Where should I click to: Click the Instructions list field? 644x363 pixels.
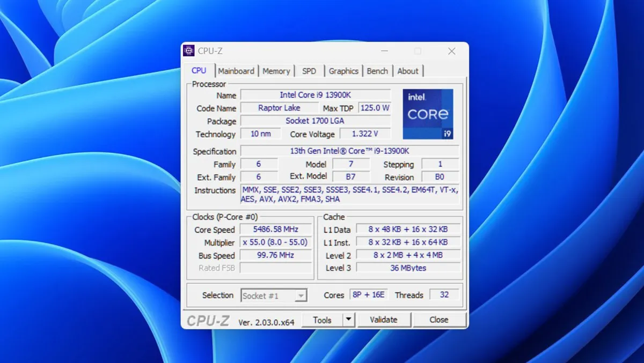click(x=349, y=194)
